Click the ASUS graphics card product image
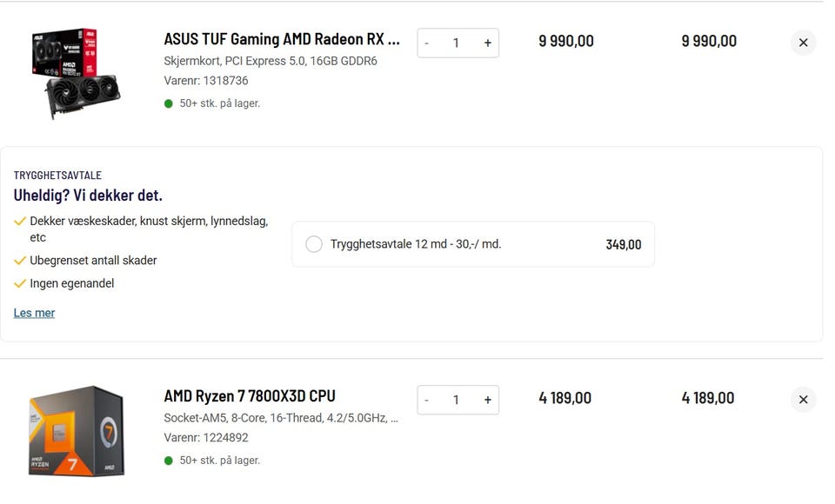835x504 pixels. click(76, 74)
